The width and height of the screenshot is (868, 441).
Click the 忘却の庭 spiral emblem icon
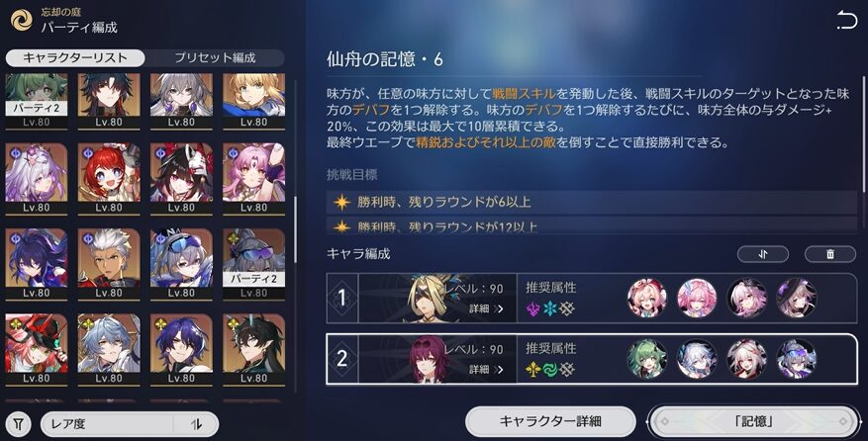click(22, 20)
